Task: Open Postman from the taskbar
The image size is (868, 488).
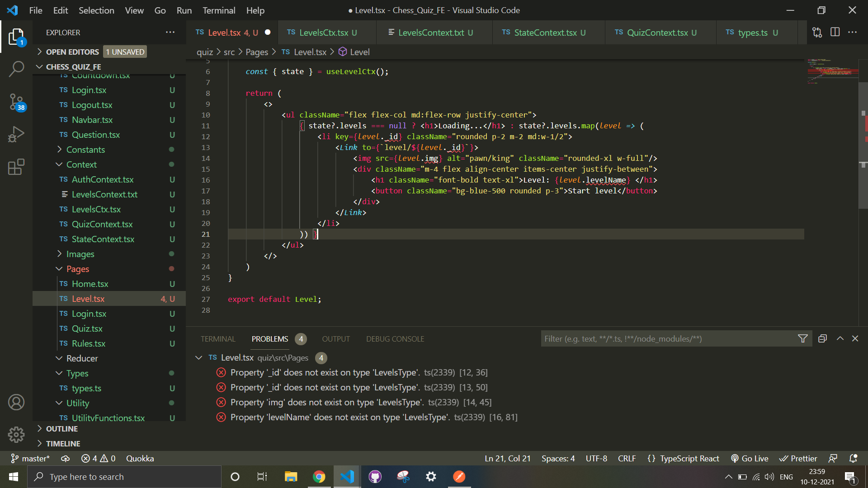Action: coord(459,477)
